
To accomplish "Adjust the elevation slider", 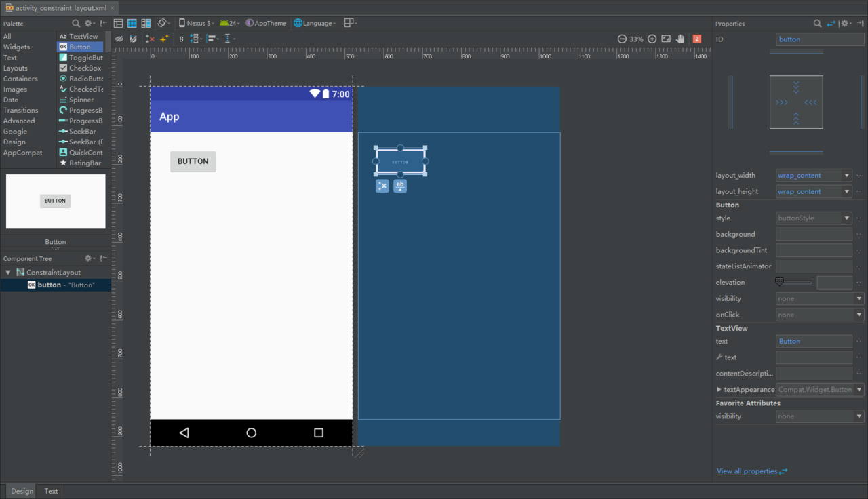I will [x=780, y=282].
